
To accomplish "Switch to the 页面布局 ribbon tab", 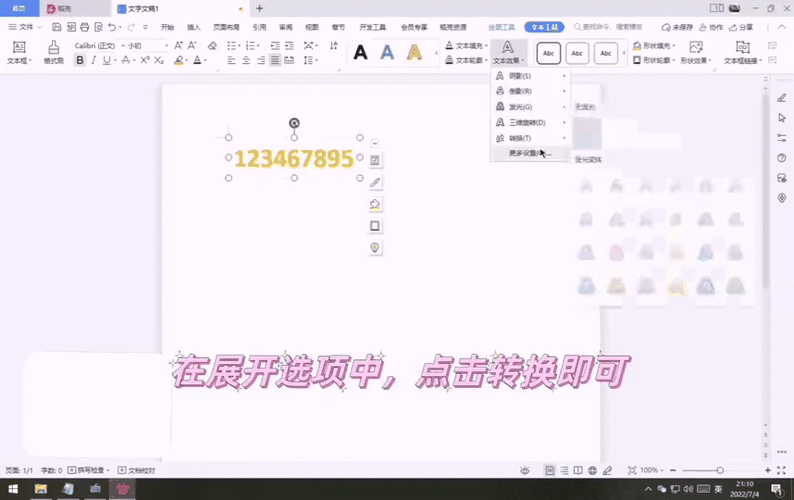I will [226, 27].
